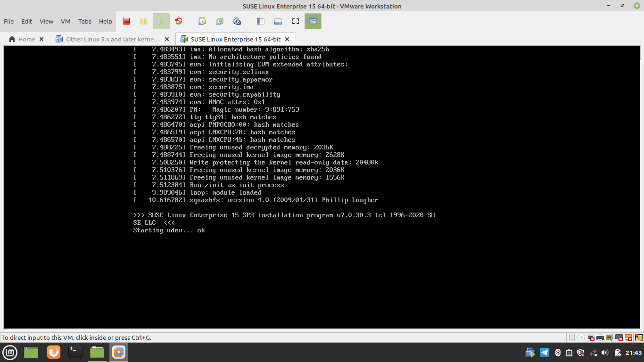Toggle the thumbnail bar icon
Image resolution: width=644 pixels, height=362 pixels.
(x=278, y=21)
